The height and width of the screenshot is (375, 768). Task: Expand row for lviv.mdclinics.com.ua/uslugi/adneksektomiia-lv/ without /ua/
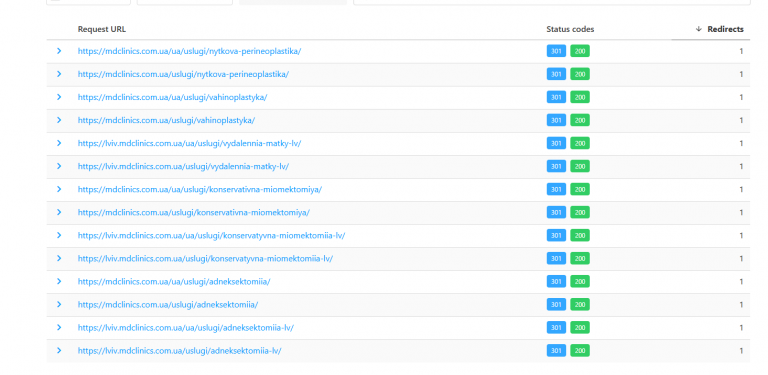(59, 350)
